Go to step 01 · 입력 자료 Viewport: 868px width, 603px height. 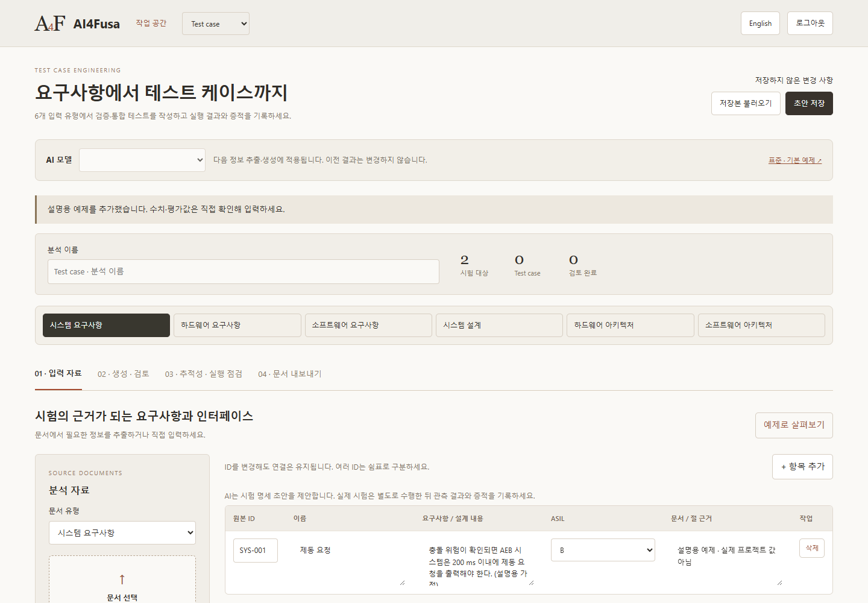[x=58, y=373]
